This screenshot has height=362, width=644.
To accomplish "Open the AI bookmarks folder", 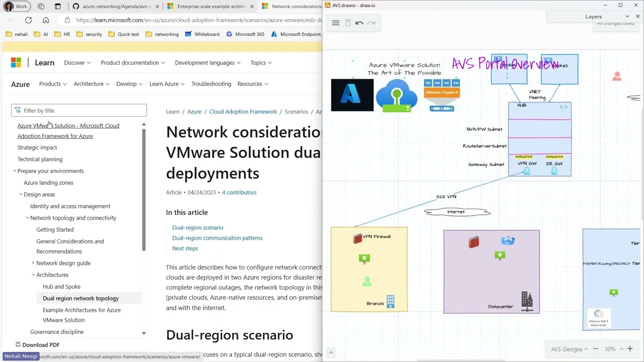I will point(41,34).
